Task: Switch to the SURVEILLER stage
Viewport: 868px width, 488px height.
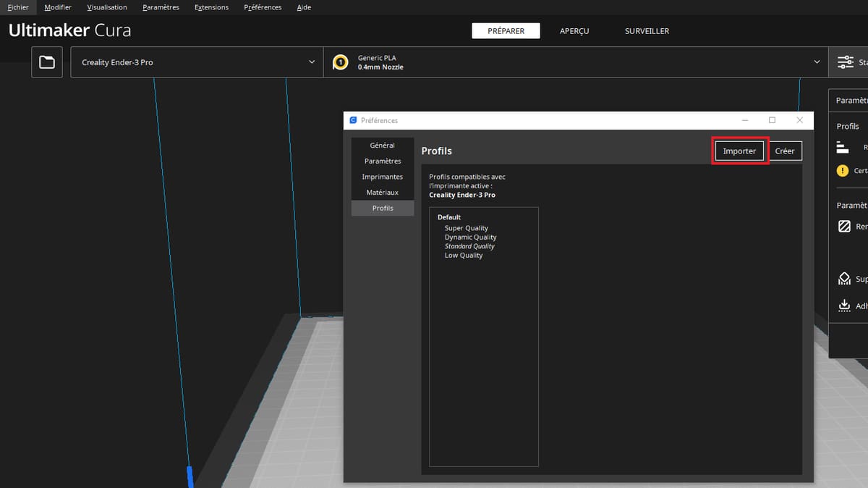Action: pyautogui.click(x=647, y=31)
